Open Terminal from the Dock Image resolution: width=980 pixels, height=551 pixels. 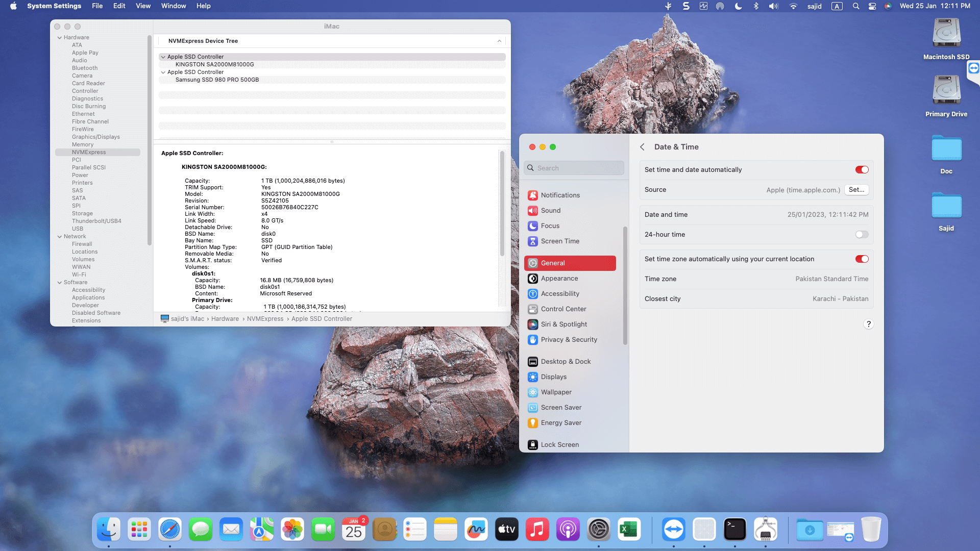click(x=735, y=529)
